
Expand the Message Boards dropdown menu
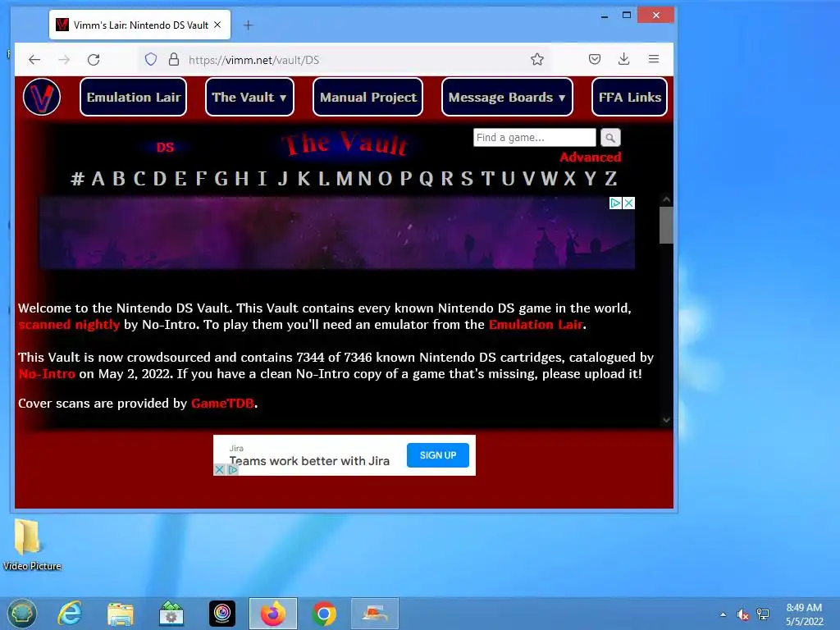[507, 97]
